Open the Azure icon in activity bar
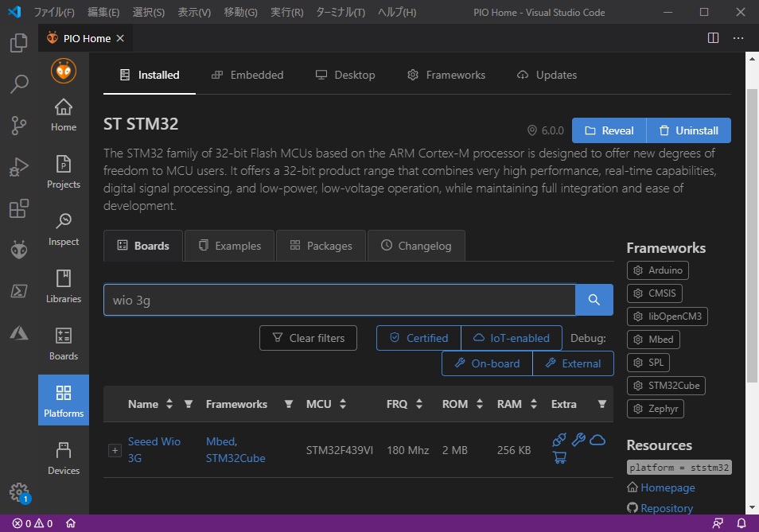This screenshot has height=532, width=759. point(19,332)
